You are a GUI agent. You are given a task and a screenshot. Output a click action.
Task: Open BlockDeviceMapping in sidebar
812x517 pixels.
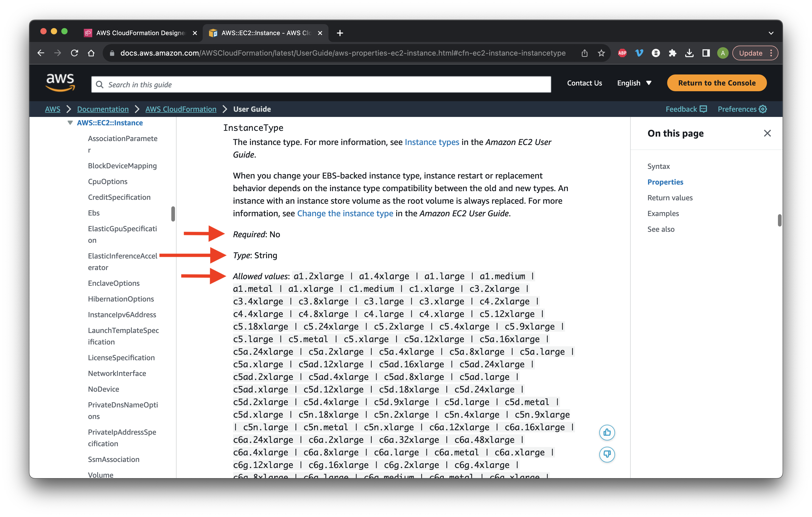tap(122, 166)
